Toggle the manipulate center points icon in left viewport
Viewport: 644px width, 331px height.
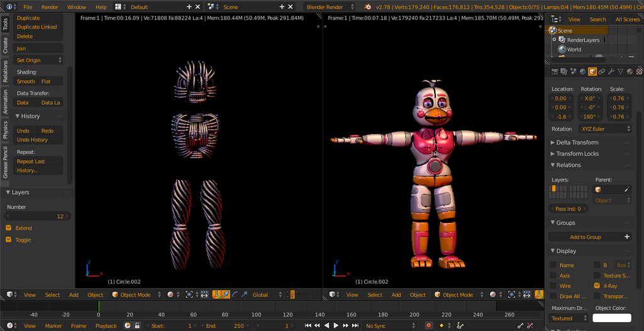(204, 295)
